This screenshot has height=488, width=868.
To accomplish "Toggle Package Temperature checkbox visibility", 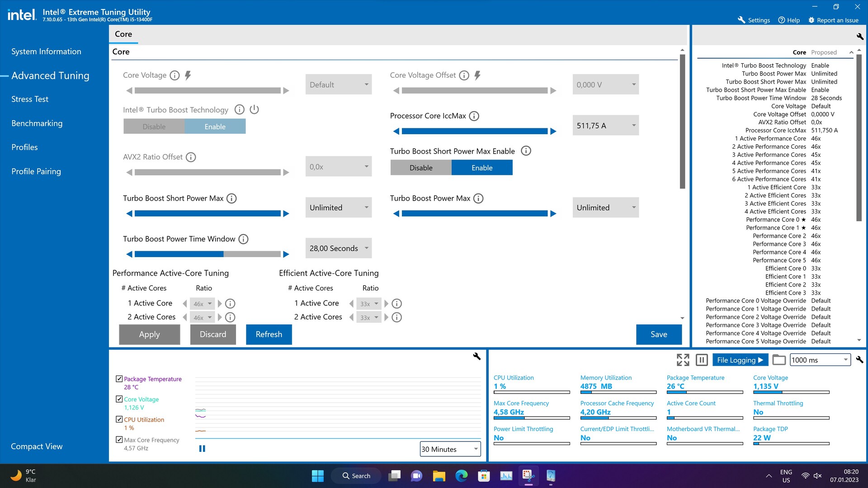I will click(x=118, y=378).
